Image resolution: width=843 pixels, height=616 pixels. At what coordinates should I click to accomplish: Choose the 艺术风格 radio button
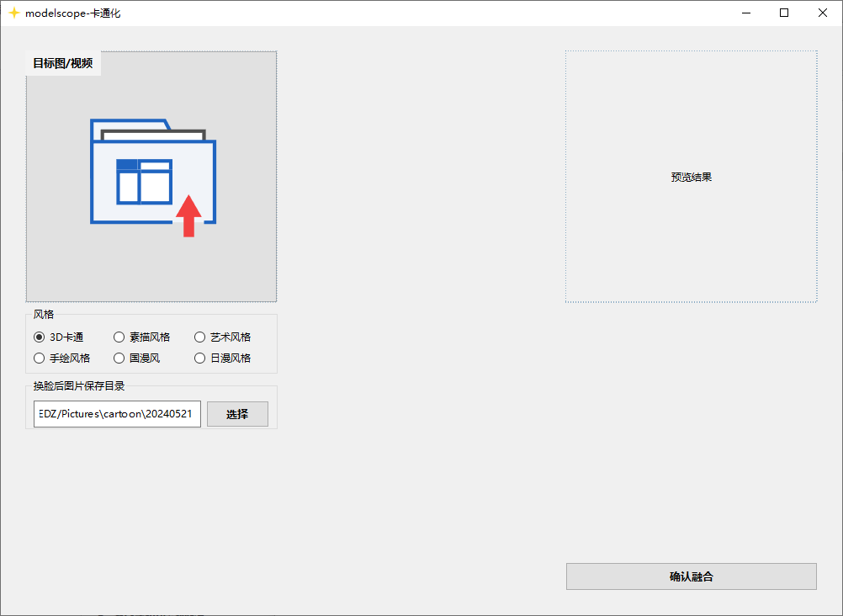tap(223, 337)
